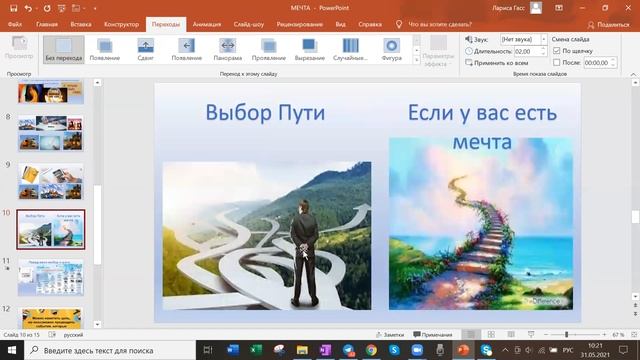Viewport: 640px width, 360px height.
Task: Apply the Случайные полосы transition
Action: pyautogui.click(x=350, y=49)
